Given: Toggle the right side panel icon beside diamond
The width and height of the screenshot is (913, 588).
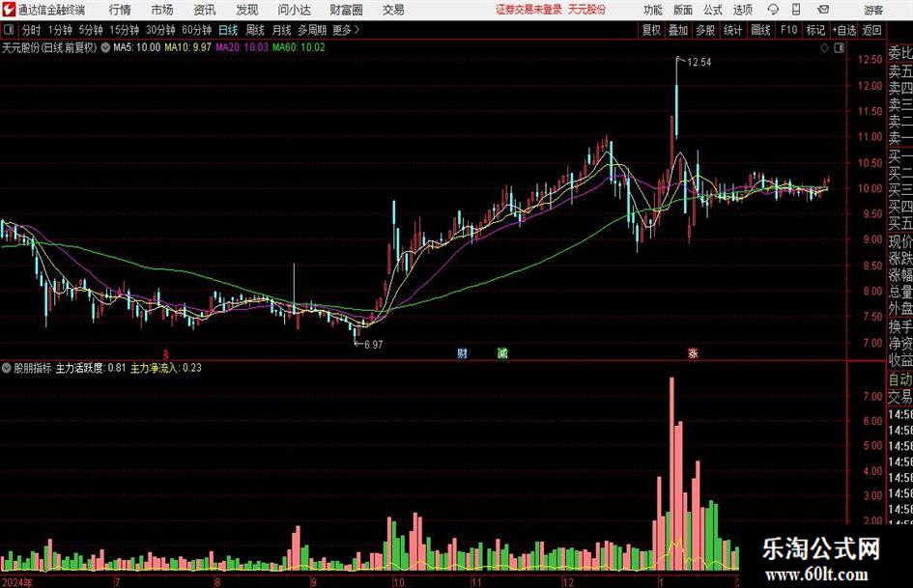Looking at the screenshot, I should pyautogui.click(x=839, y=48).
